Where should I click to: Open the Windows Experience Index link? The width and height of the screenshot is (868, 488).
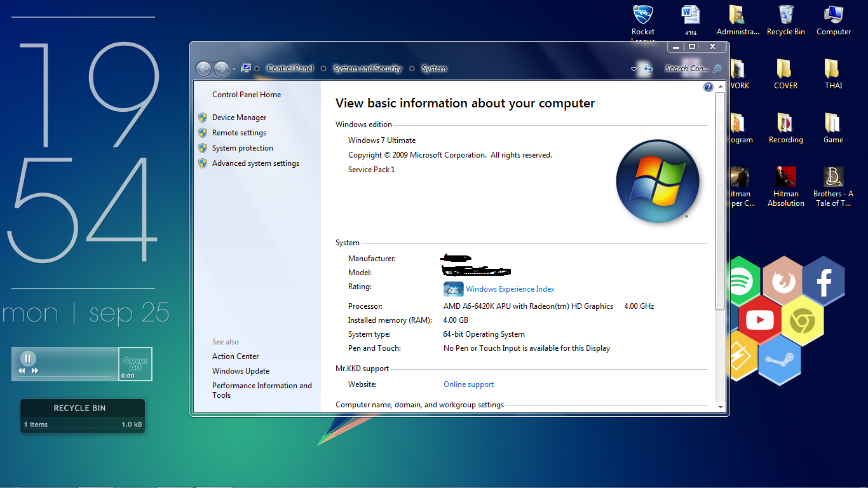510,289
